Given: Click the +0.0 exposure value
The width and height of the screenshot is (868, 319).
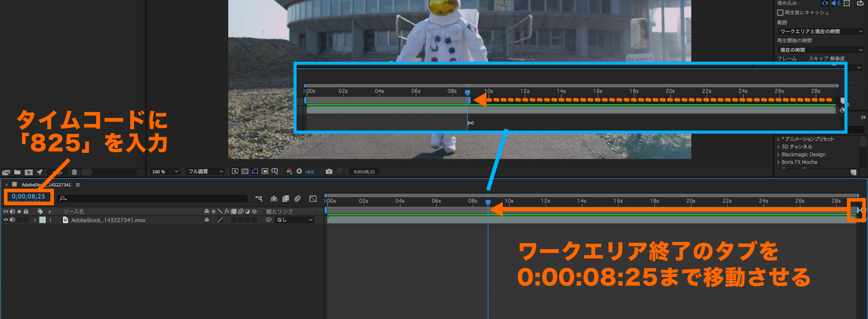Looking at the screenshot, I should point(309,172).
